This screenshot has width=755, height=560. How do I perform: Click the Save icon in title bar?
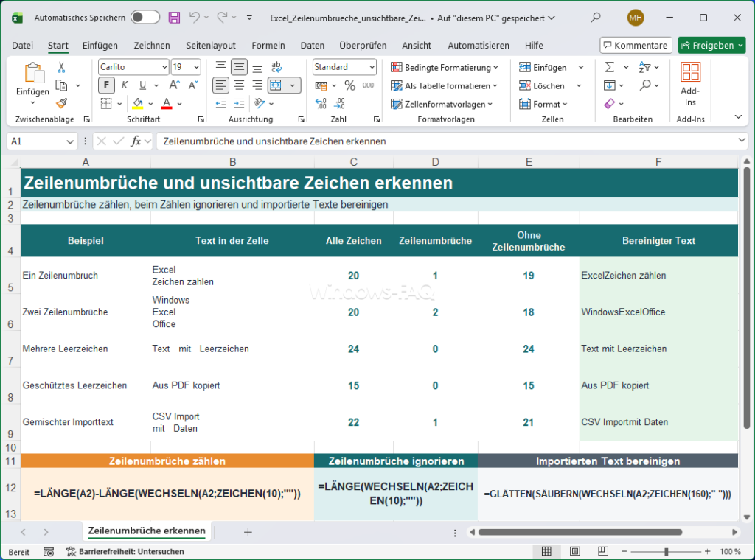click(174, 18)
